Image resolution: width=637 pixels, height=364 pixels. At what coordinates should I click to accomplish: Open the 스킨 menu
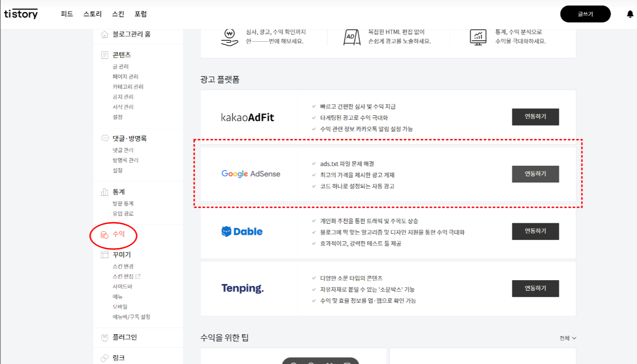pos(118,14)
